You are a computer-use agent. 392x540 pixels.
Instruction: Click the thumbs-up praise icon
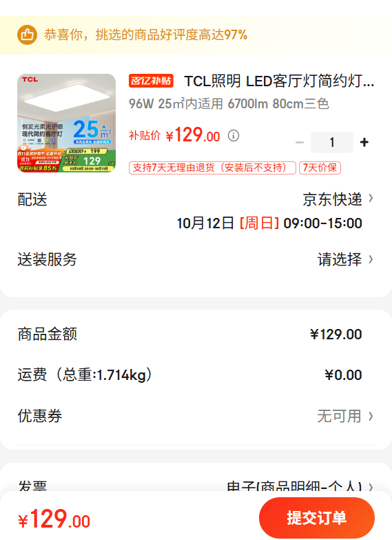point(27,34)
